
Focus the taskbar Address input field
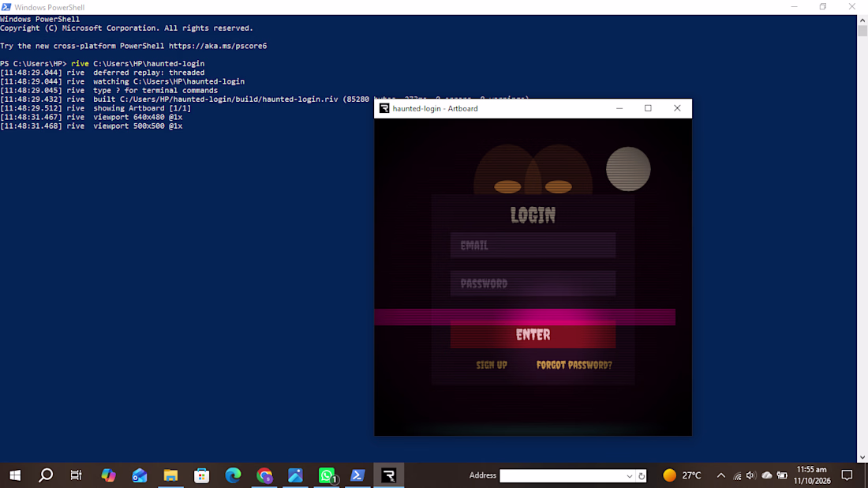(x=563, y=476)
